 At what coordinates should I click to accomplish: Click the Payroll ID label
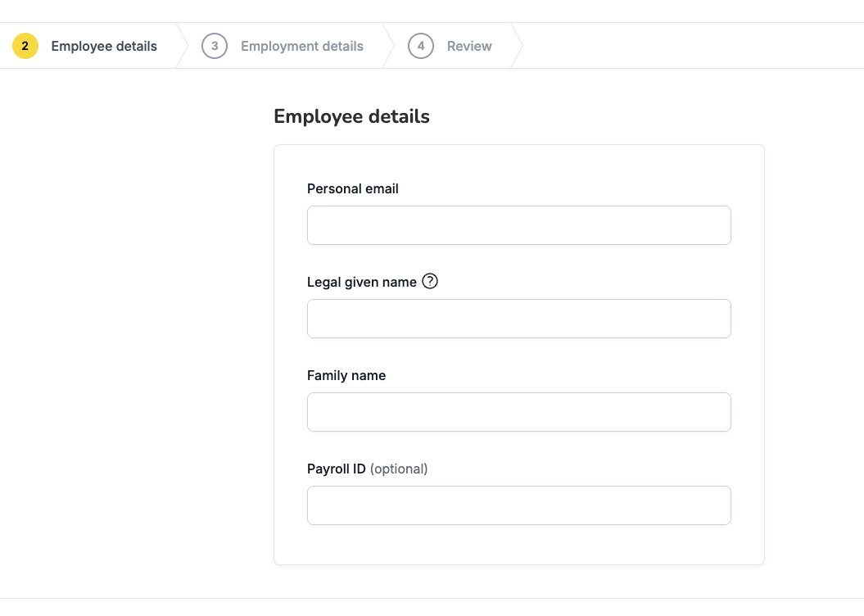336,469
